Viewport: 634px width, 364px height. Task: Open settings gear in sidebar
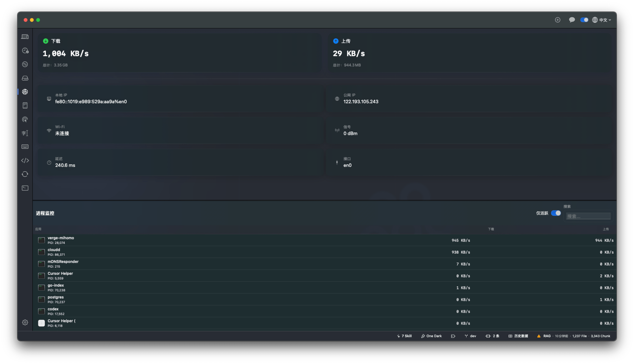coord(25,323)
